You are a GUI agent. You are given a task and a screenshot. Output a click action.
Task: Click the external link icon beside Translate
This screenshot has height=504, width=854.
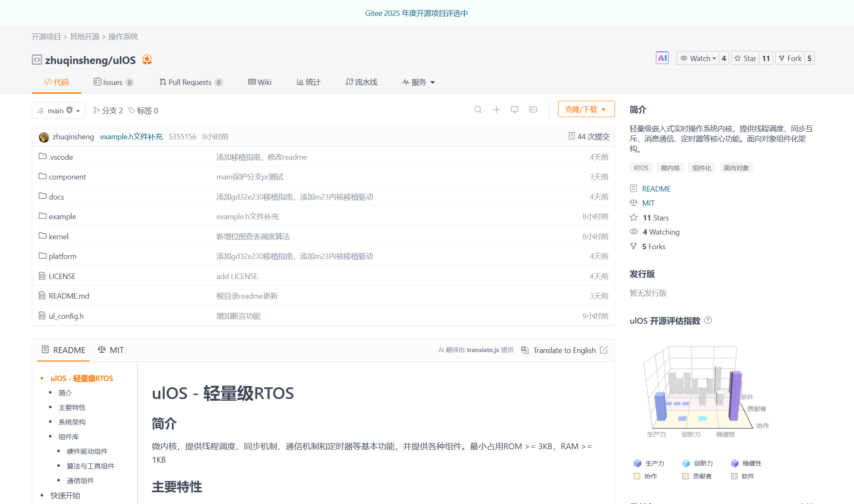604,350
